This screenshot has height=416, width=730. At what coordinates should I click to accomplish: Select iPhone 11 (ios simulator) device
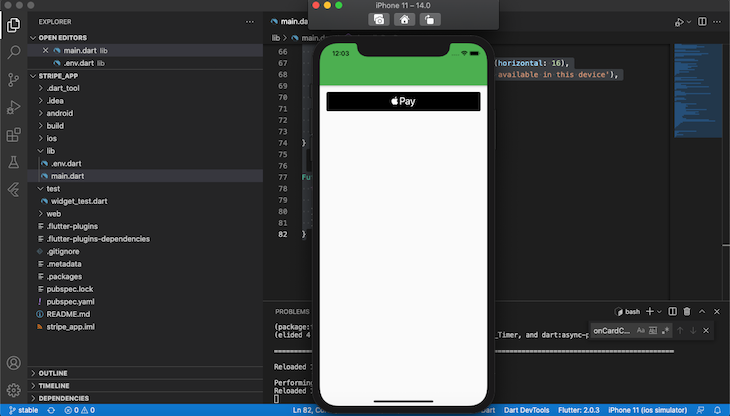647,410
